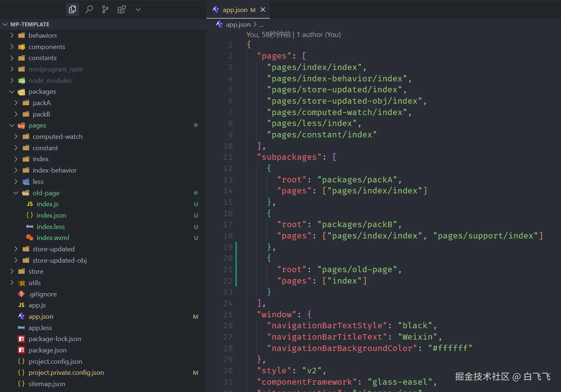Collapse the pages folder chevron
This screenshot has width=561, height=392.
12,125
